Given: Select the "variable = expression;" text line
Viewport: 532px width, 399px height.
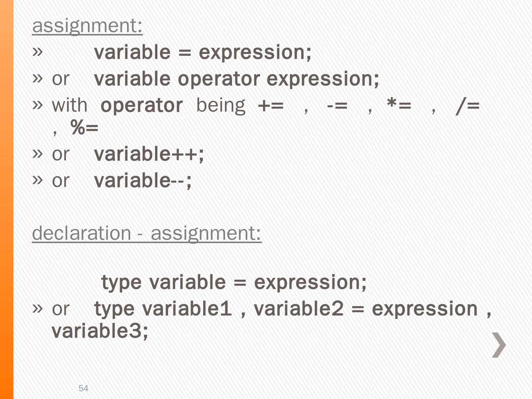Looking at the screenshot, I should coord(202,52).
